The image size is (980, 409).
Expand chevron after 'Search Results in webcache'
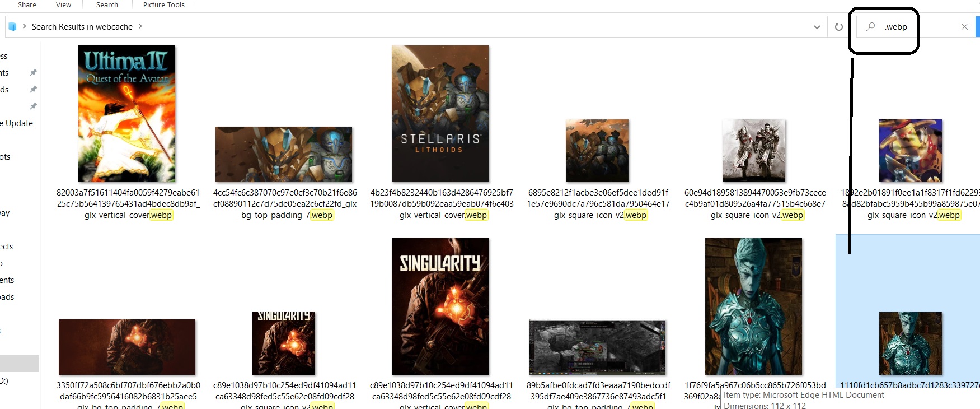pyautogui.click(x=140, y=26)
